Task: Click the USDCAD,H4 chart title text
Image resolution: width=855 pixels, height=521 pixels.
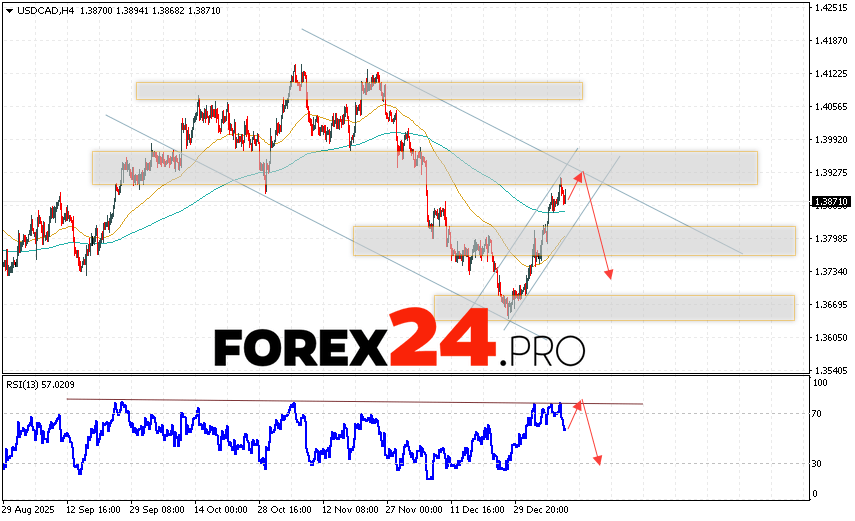Action: [45, 9]
